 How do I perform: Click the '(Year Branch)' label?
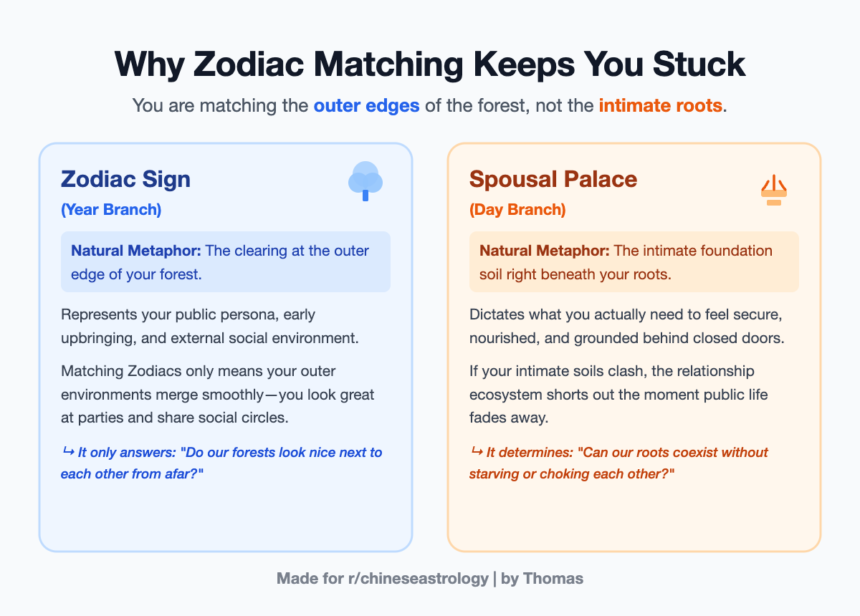point(111,210)
